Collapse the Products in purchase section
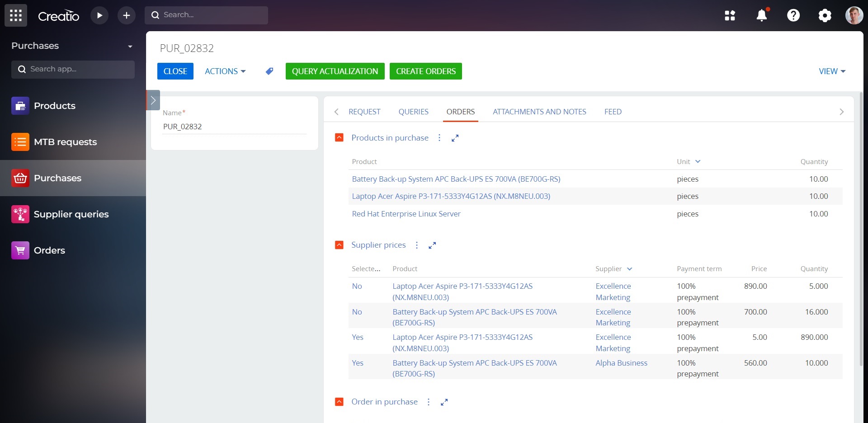 339,137
